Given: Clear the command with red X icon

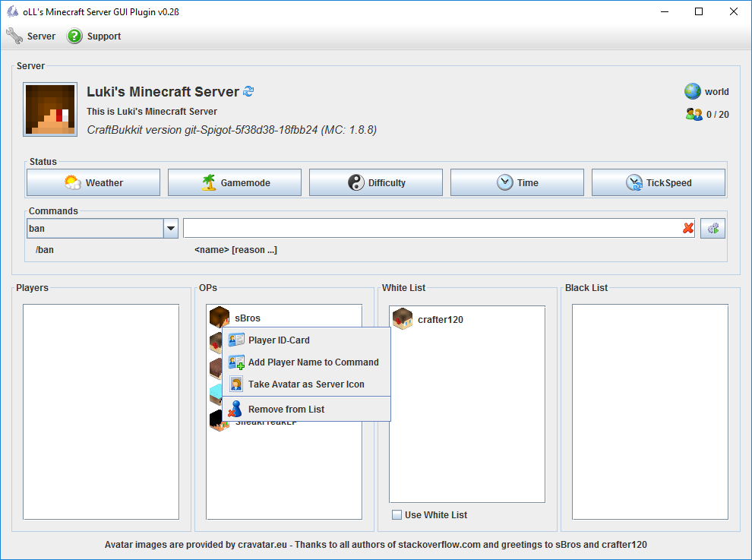Looking at the screenshot, I should [688, 229].
